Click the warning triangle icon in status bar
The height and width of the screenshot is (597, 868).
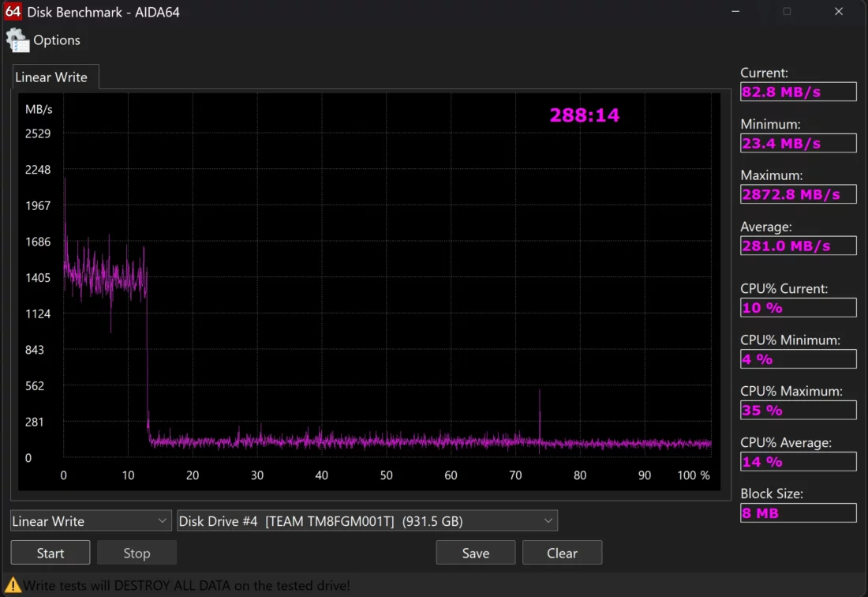12,585
